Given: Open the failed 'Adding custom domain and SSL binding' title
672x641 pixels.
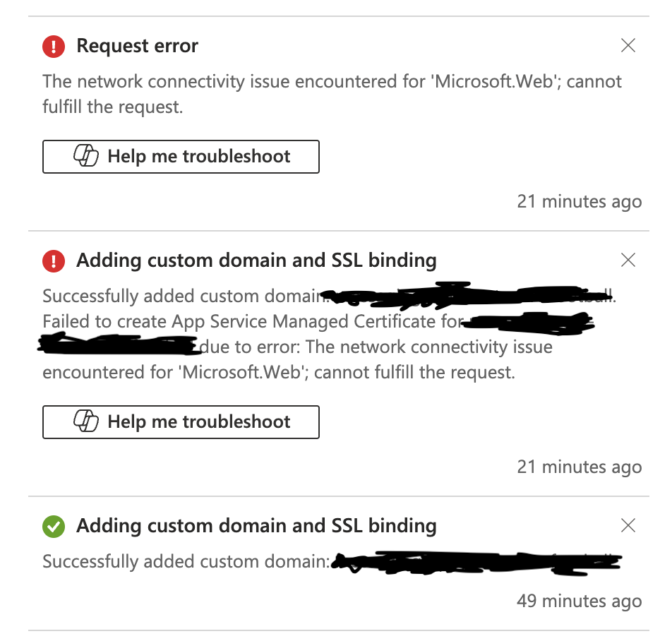Looking at the screenshot, I should point(256,260).
